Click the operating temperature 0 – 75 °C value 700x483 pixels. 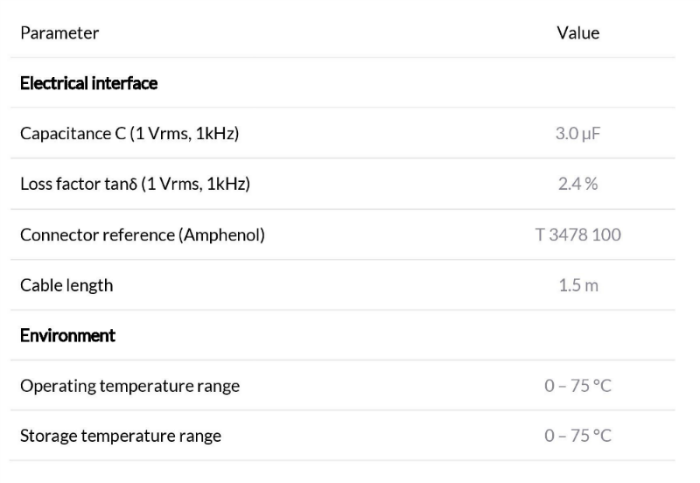(578, 386)
